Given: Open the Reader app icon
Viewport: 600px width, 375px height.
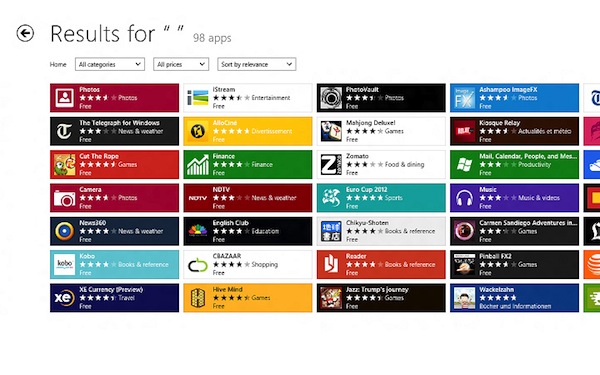Looking at the screenshot, I should [331, 264].
